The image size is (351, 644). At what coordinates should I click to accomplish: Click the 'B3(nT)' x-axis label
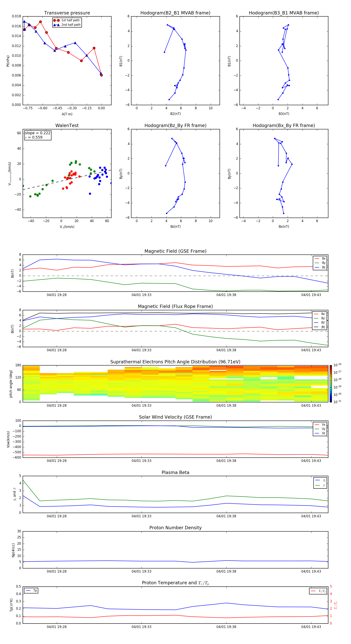[284, 114]
